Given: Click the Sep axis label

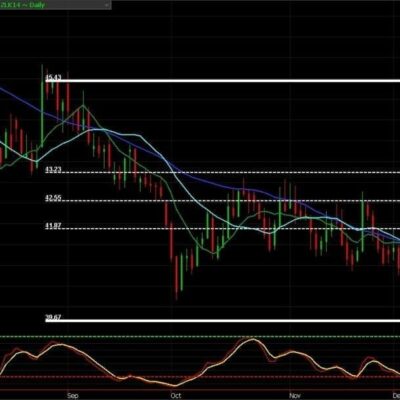Looking at the screenshot, I should coord(72,396).
